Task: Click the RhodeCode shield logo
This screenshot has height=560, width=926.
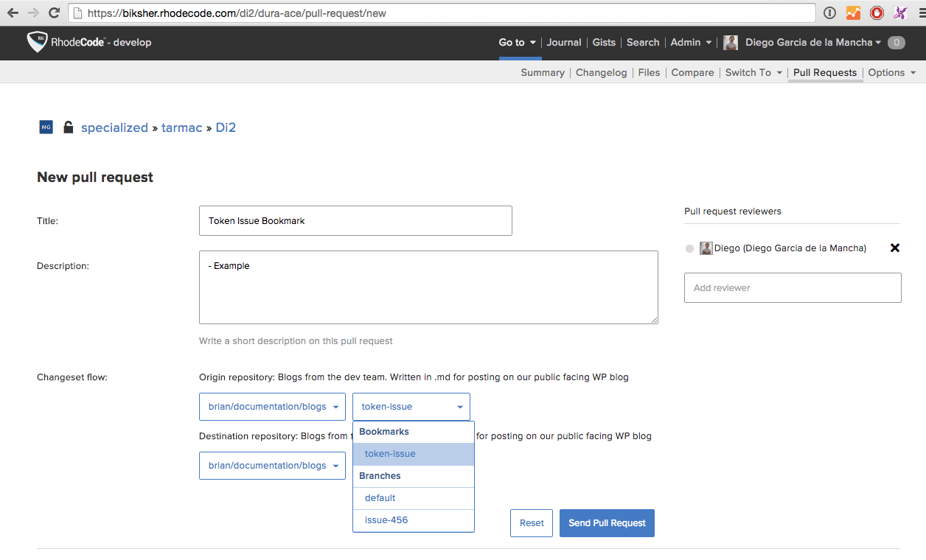Action: click(x=37, y=42)
